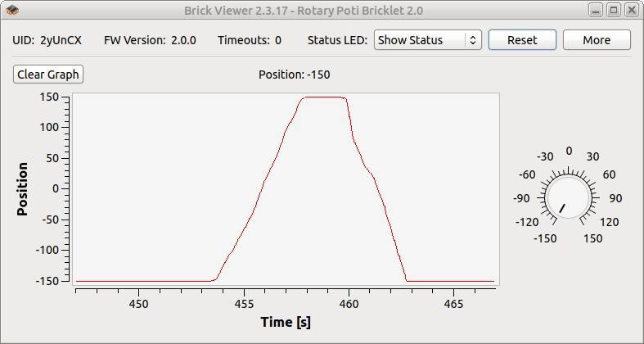644x344 pixels.
Task: Close the Rotary Poti Bricklet window
Action: (631, 11)
